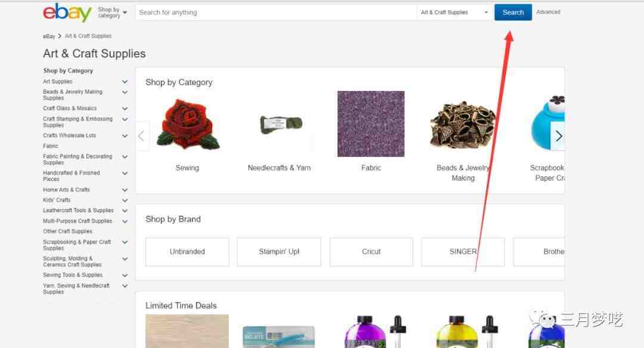Open Shop by category dropdown
644x348 pixels.
click(x=112, y=13)
